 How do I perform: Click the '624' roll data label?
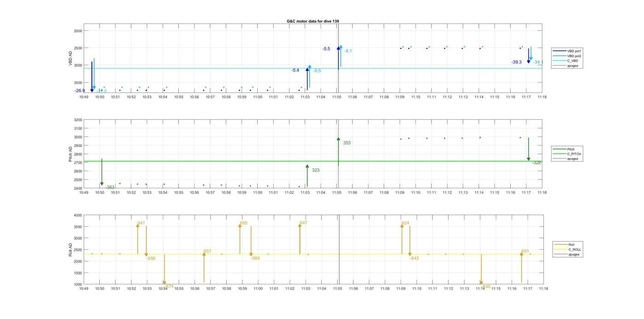point(405,223)
